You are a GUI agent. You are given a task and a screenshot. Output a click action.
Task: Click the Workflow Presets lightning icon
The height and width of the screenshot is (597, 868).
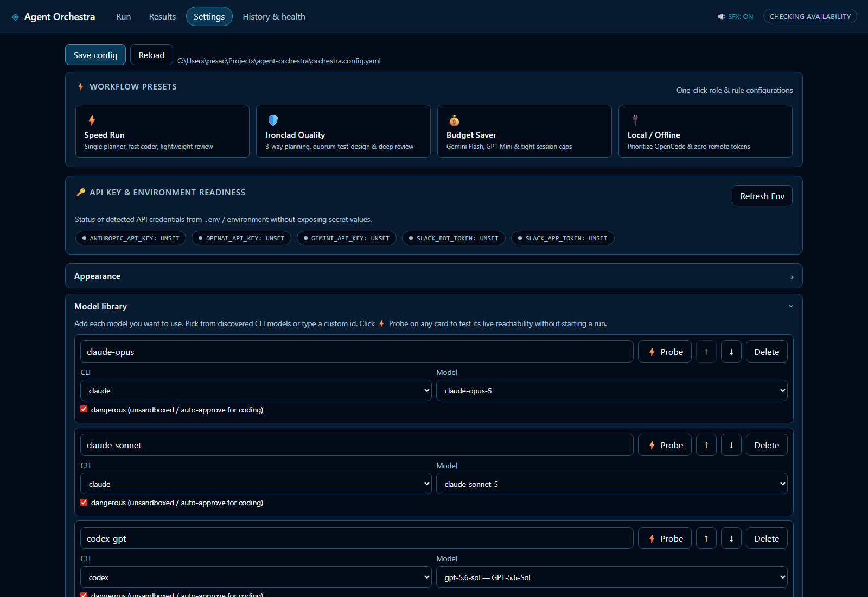(81, 87)
